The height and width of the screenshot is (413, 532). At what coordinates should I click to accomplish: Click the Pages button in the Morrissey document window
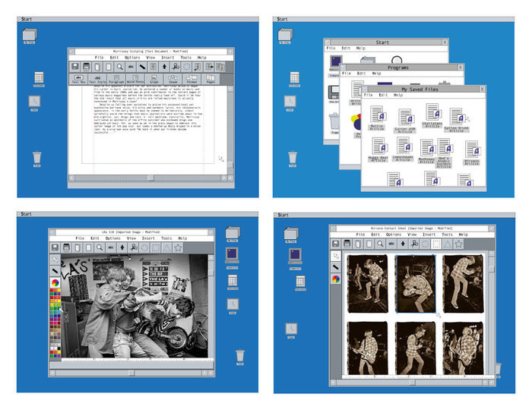pos(211,79)
